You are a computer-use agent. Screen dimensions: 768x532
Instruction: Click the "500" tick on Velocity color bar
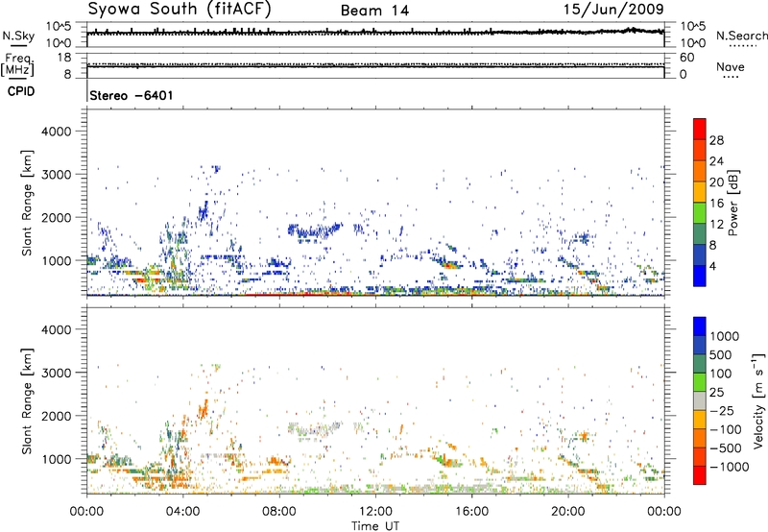click(721, 355)
